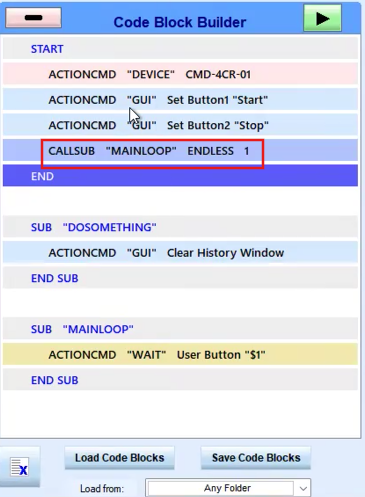This screenshot has width=365, height=497.
Task: Select the Set Button1 "Start" row
Action: tap(180, 100)
